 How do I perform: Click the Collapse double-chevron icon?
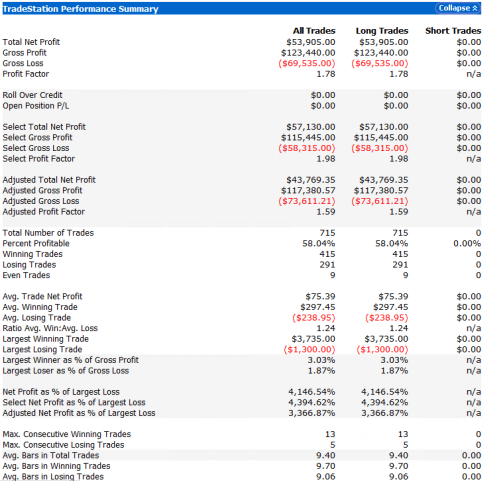pos(475,8)
